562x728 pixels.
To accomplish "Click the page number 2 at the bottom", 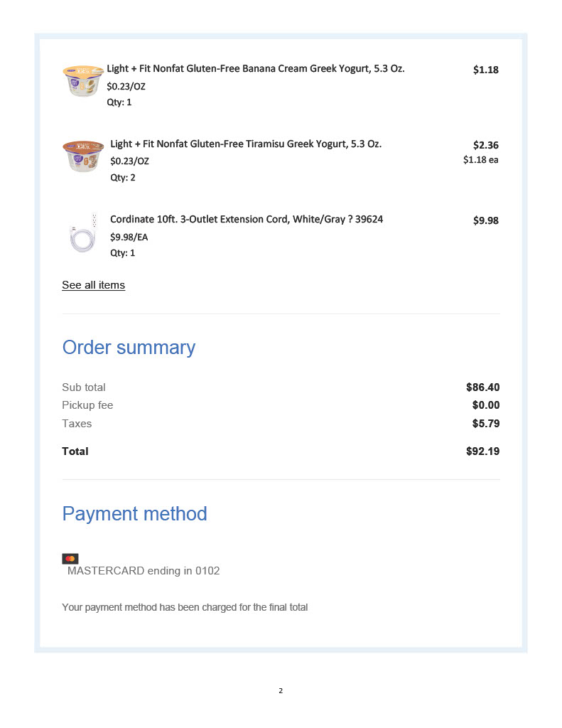I will (x=281, y=690).
